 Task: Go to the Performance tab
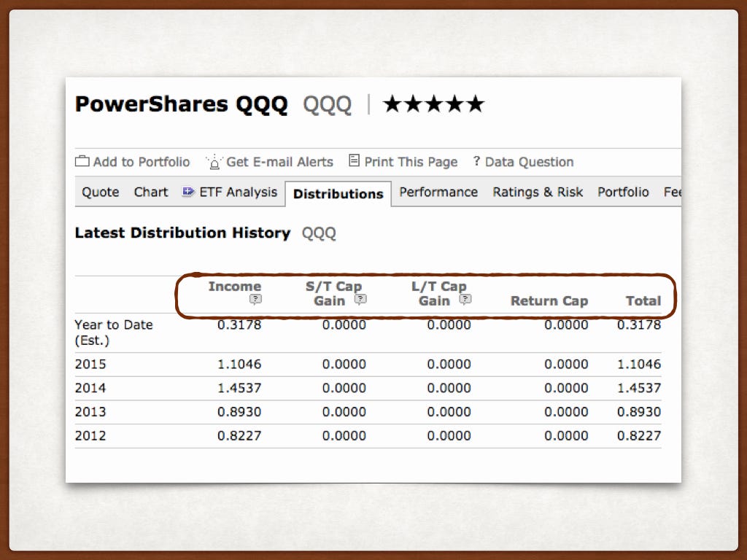tap(438, 192)
